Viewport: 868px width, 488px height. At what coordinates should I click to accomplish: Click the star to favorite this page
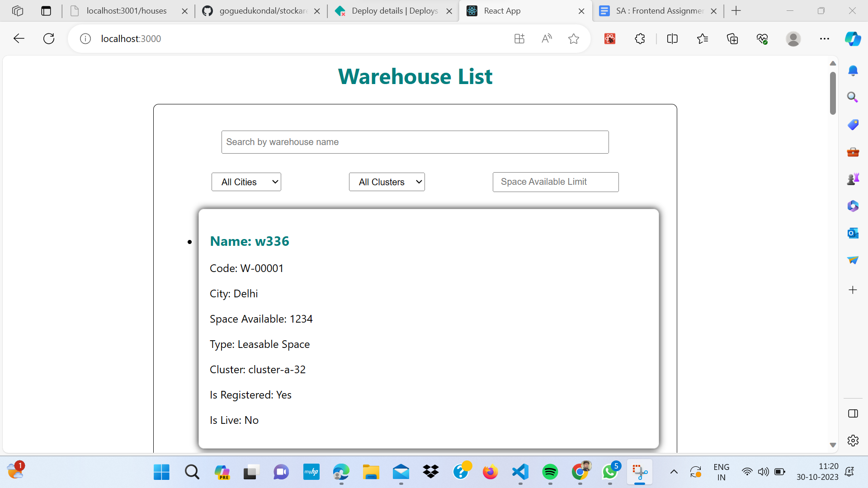(573, 39)
